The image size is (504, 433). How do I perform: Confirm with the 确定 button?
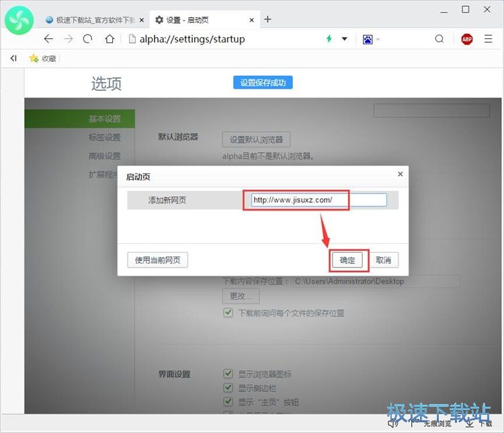(347, 260)
